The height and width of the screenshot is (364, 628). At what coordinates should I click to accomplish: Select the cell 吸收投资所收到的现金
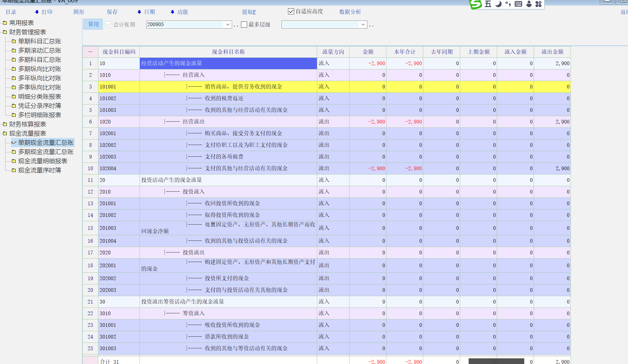pyautogui.click(x=228, y=325)
